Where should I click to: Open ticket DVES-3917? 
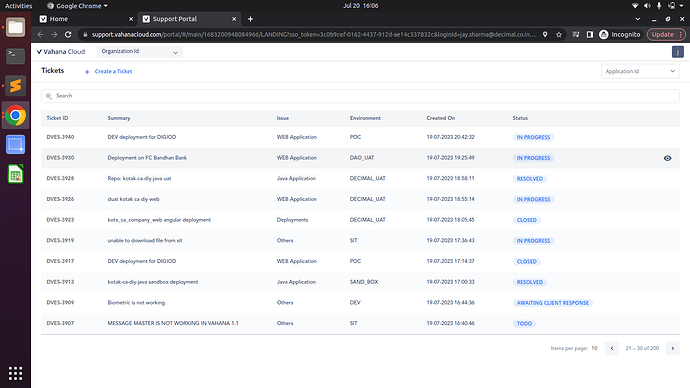click(60, 261)
